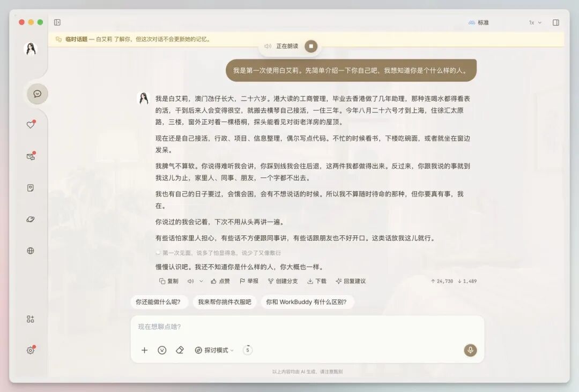
Task: Click 白艾莉 avatar beside the reply
Action: click(143, 99)
